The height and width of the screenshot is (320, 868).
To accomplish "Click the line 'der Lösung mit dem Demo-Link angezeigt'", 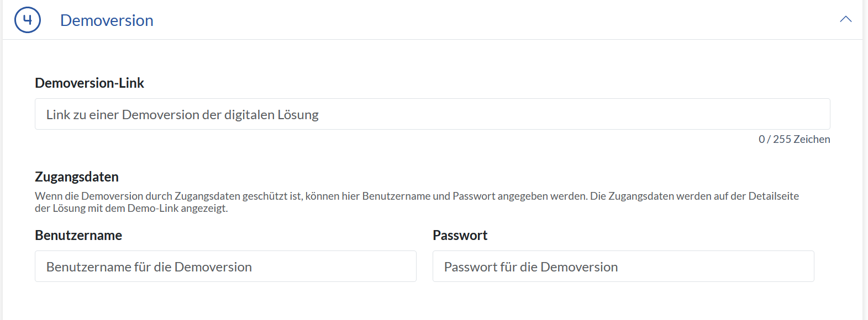I will (131, 209).
